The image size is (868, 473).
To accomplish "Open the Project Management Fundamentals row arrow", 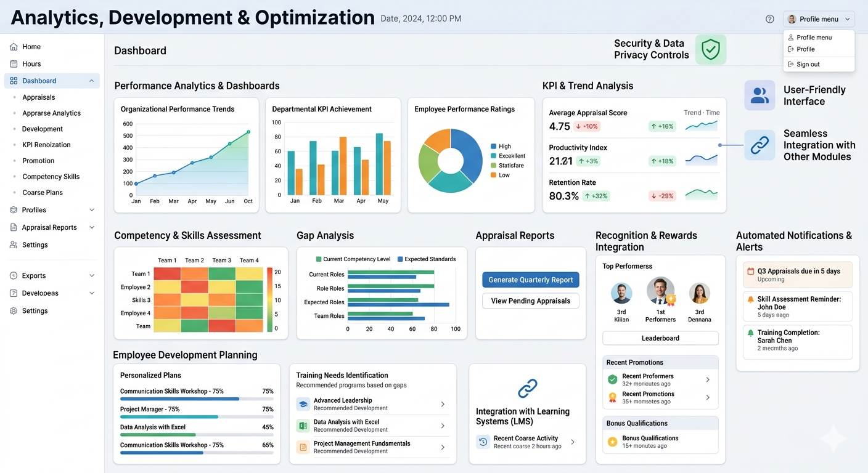I will coord(443,447).
